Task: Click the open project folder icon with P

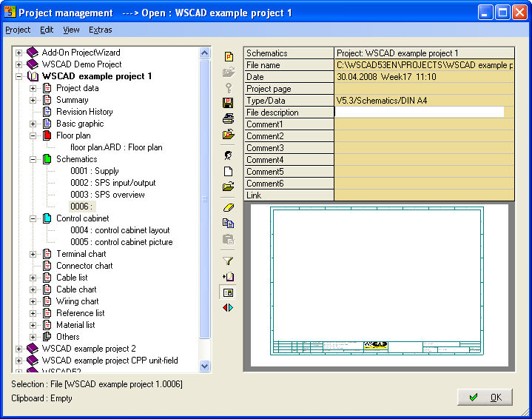Action: (x=229, y=135)
